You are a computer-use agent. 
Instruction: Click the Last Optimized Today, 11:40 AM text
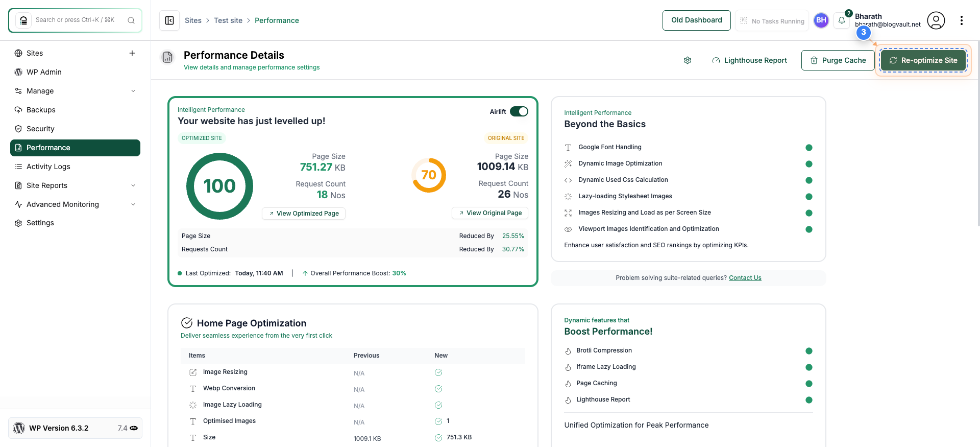pos(234,273)
